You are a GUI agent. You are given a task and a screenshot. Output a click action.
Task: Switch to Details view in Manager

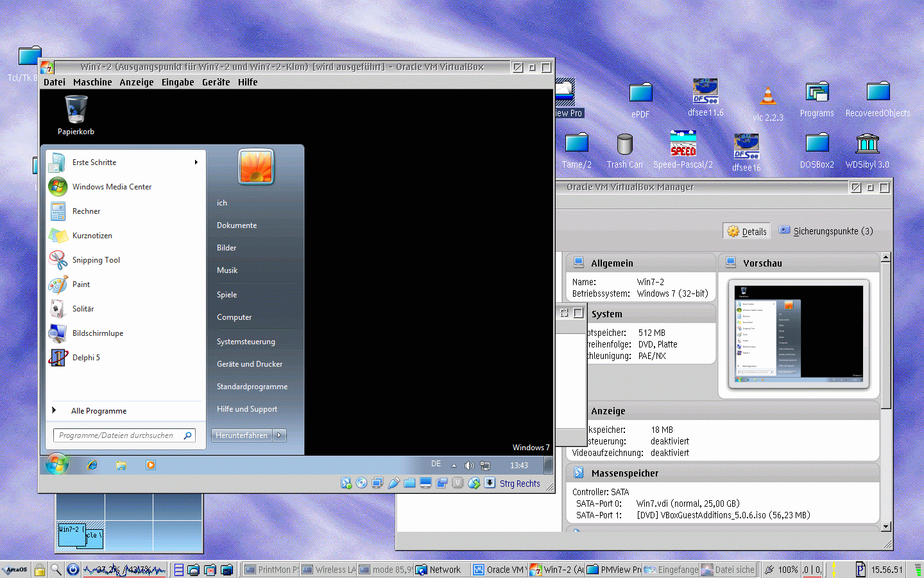click(x=747, y=231)
